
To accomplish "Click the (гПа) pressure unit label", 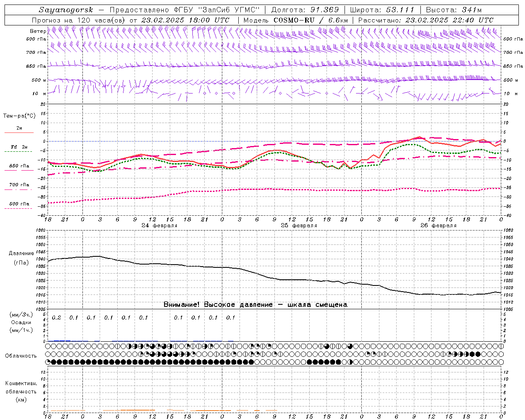I will (x=21, y=262).
